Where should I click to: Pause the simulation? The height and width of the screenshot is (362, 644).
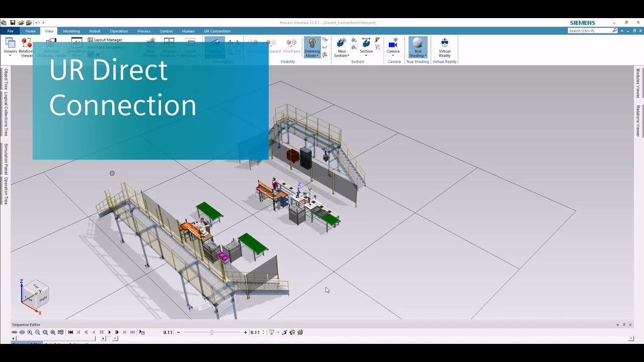102,332
